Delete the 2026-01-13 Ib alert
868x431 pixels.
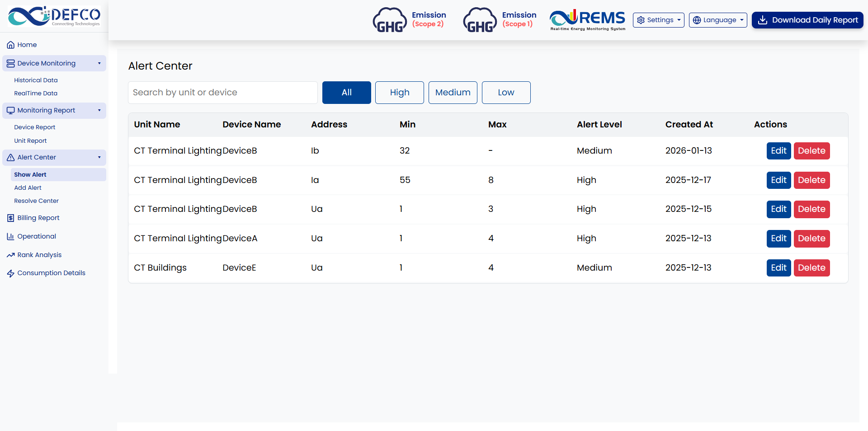[811, 151]
